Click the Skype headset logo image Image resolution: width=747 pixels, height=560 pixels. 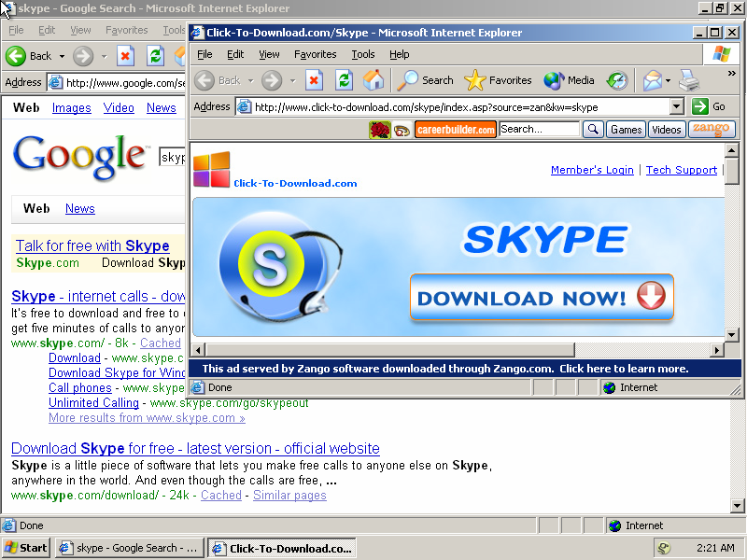pos(280,268)
